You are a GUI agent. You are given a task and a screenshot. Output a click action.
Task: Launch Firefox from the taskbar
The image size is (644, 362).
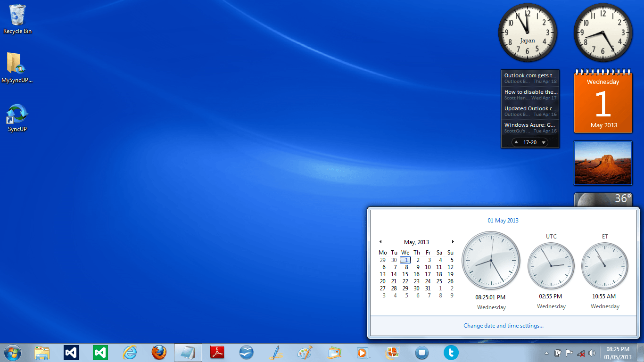click(x=160, y=352)
